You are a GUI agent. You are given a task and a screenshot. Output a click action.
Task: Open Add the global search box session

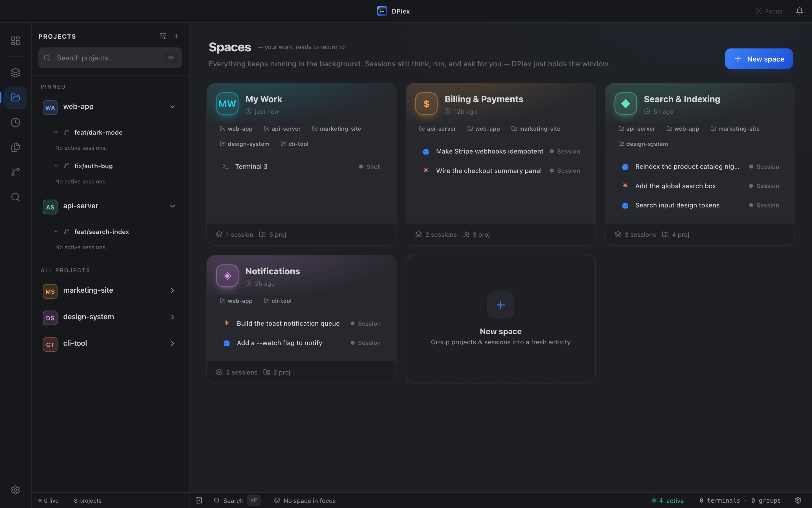pos(700,186)
